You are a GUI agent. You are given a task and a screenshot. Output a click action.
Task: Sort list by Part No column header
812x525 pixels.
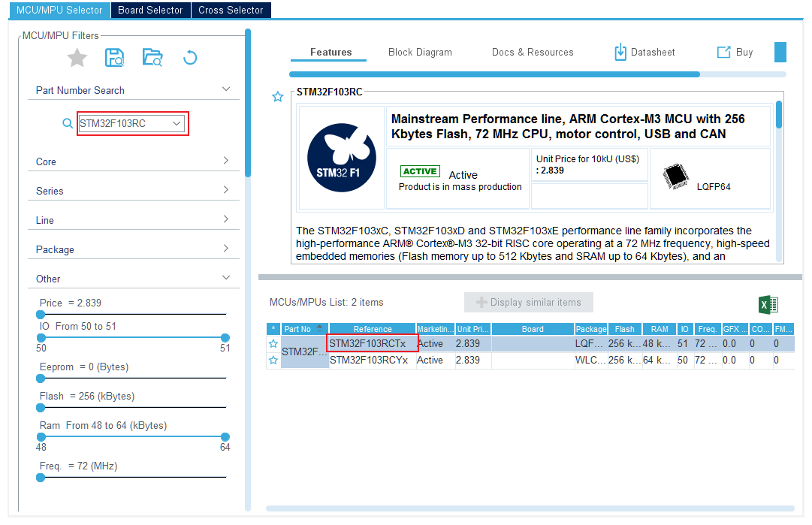304,329
